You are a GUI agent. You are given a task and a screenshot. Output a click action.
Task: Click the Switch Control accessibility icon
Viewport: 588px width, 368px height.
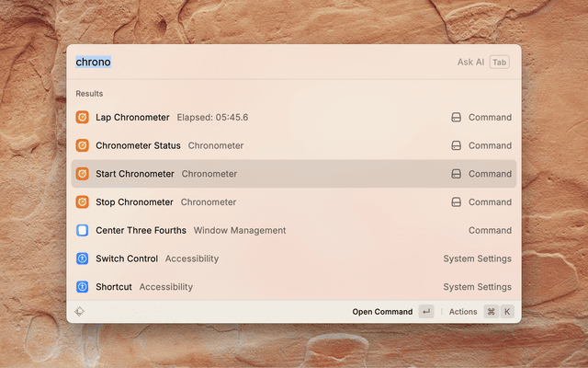[x=83, y=259]
